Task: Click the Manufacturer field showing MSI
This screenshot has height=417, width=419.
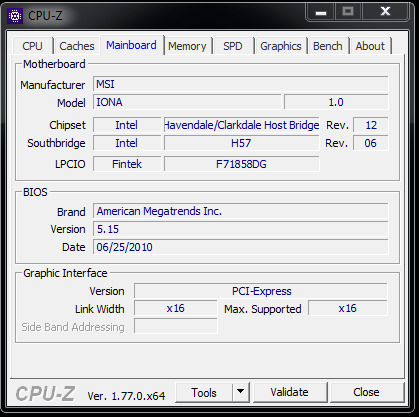Action: 241,84
